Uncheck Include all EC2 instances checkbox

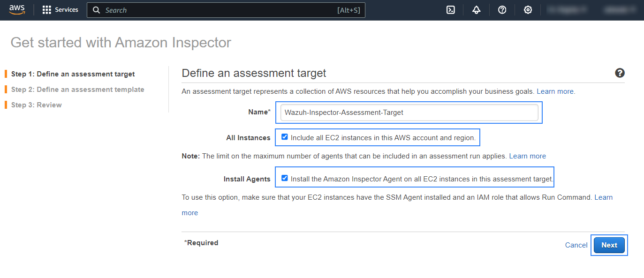[285, 137]
